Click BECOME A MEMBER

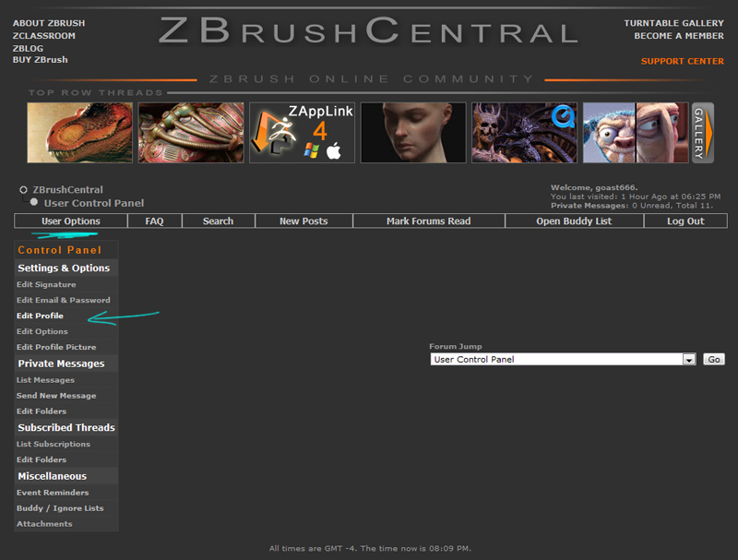tap(679, 36)
